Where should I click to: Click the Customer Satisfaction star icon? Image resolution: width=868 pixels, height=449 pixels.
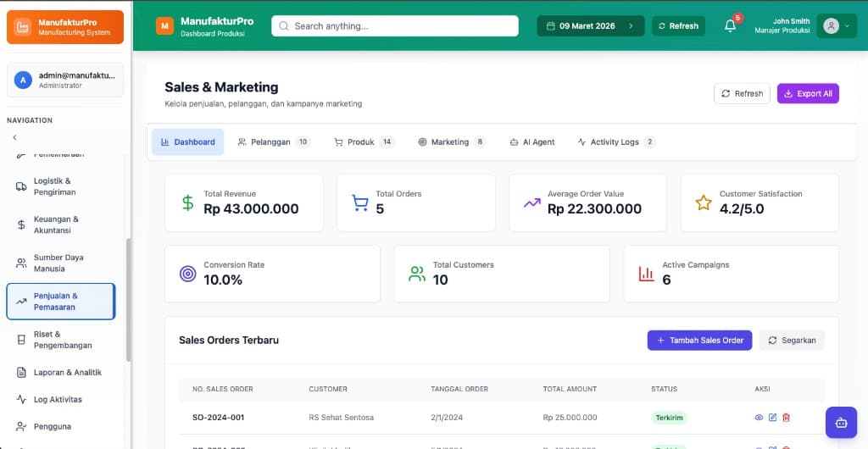coord(704,203)
